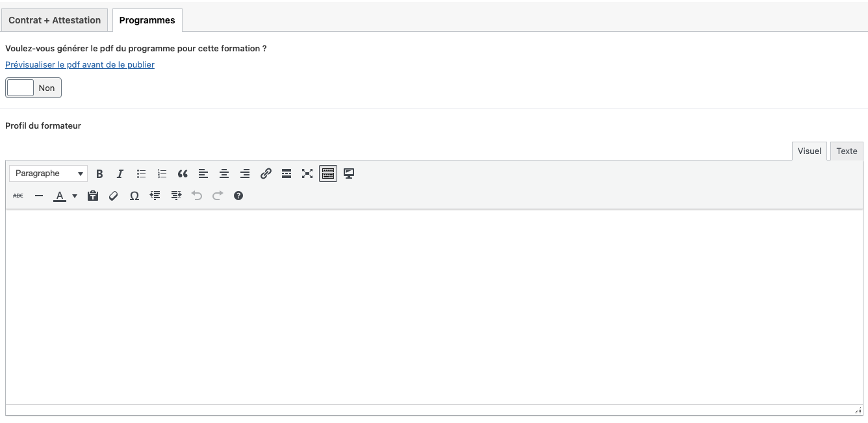Apply blockquote formatting
This screenshot has width=868, height=423.
tap(183, 173)
